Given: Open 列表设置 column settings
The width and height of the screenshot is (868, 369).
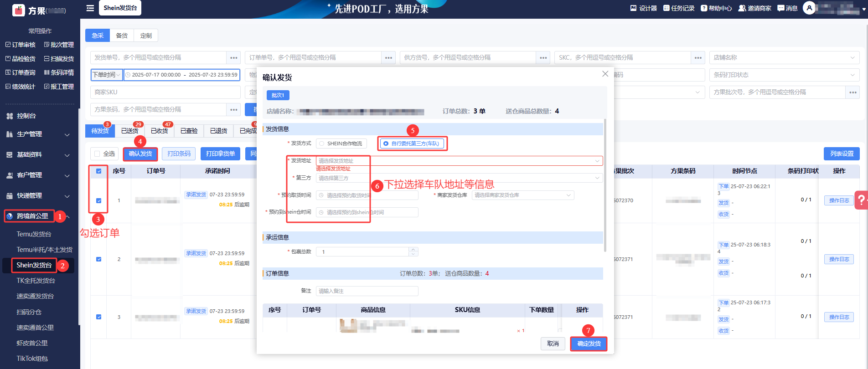Looking at the screenshot, I should tap(842, 154).
